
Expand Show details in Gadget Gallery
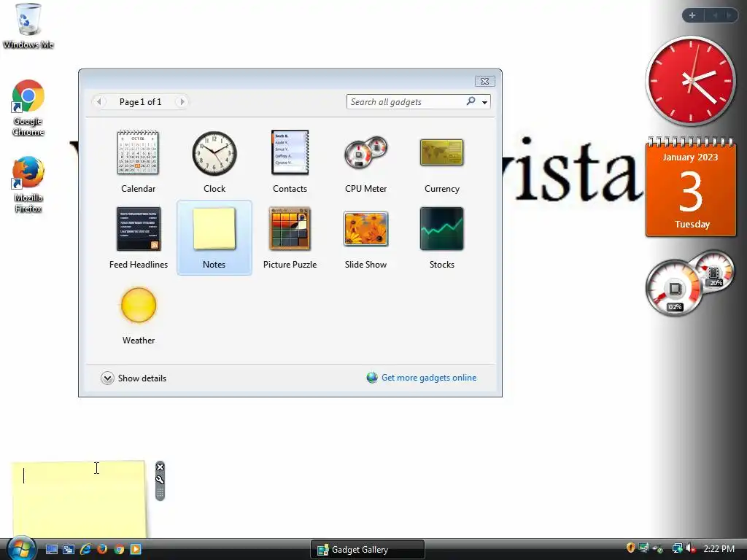pos(134,378)
